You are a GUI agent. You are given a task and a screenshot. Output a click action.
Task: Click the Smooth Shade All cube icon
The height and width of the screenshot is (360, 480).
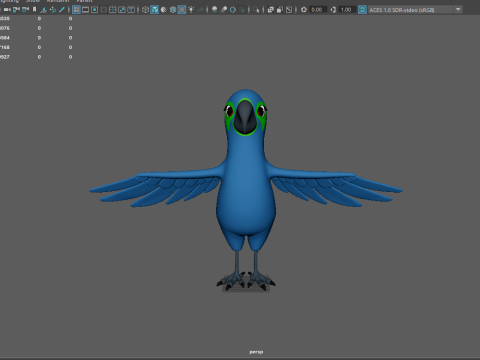[155, 10]
